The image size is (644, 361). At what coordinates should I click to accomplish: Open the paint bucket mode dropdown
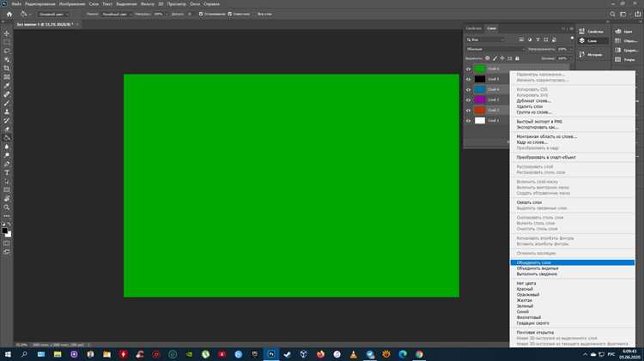tap(116, 14)
